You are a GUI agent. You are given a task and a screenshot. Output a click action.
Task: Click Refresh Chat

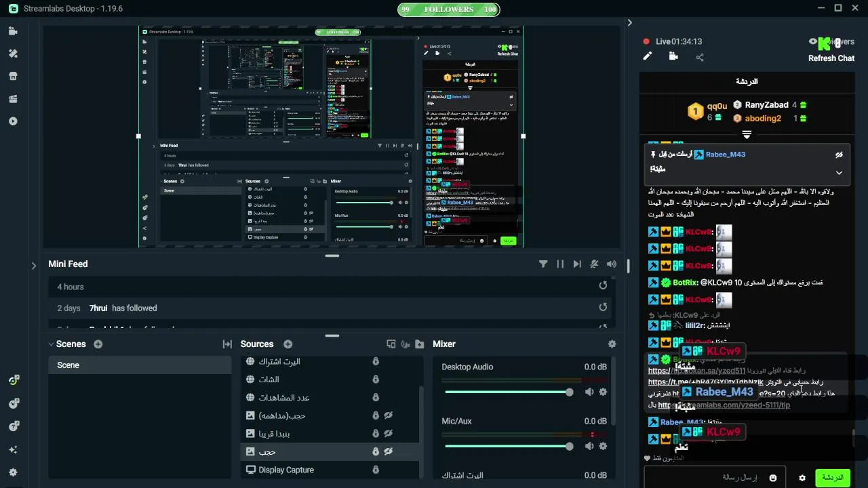click(831, 58)
